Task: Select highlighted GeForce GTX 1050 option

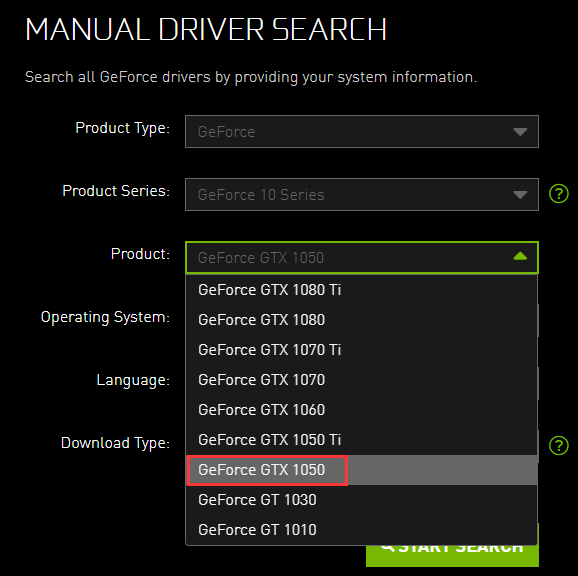Action: pos(362,470)
